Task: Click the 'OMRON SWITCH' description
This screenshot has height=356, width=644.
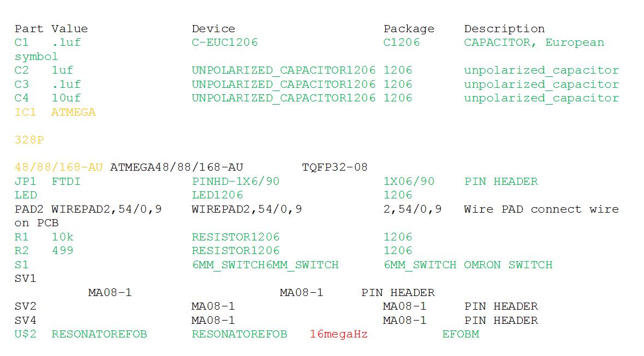Action: [x=508, y=265]
